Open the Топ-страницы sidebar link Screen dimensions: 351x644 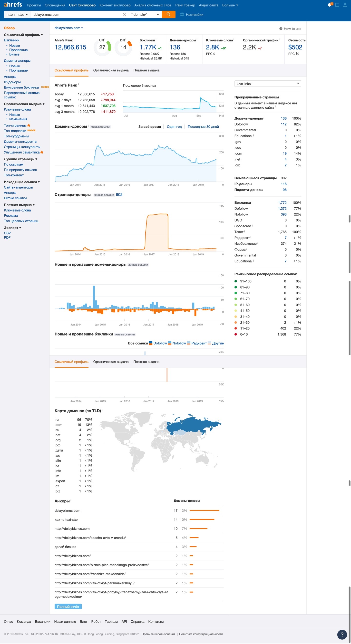pos(15,125)
